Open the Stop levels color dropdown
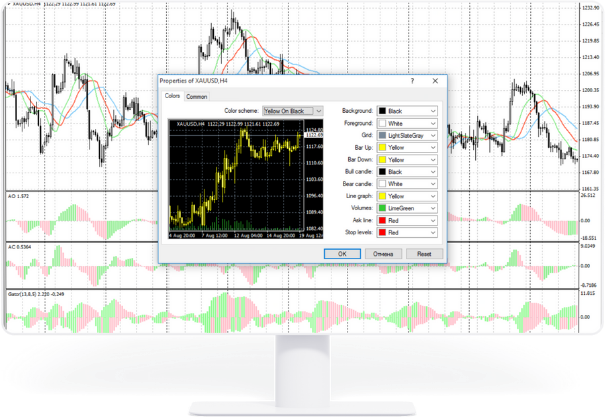605x417 pixels. (407, 233)
